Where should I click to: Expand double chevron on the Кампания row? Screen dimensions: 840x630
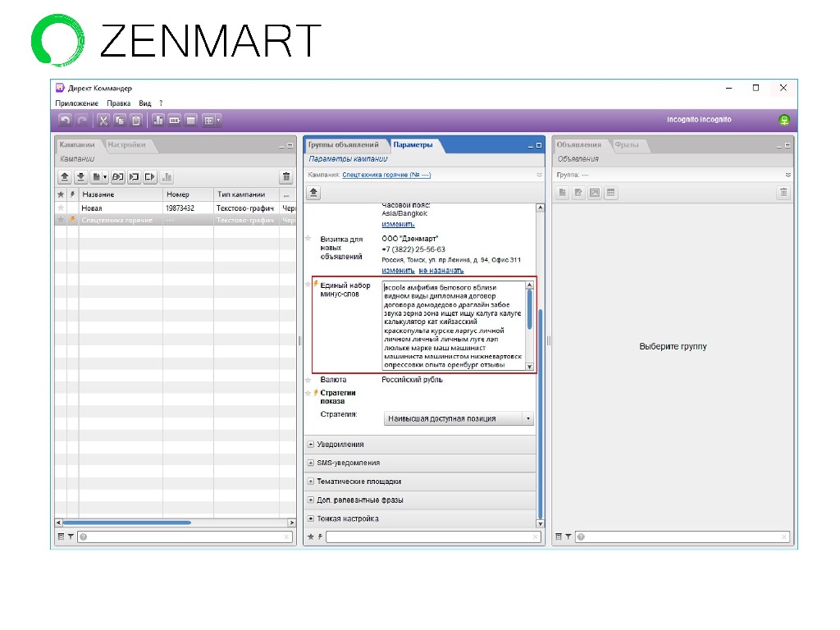coord(540,176)
